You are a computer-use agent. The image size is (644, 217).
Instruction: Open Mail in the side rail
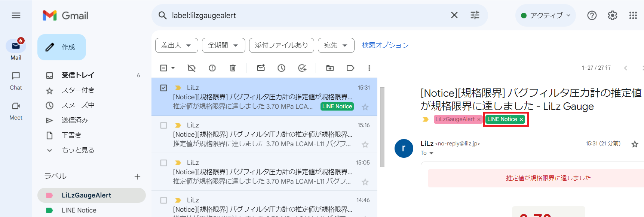pyautogui.click(x=16, y=49)
